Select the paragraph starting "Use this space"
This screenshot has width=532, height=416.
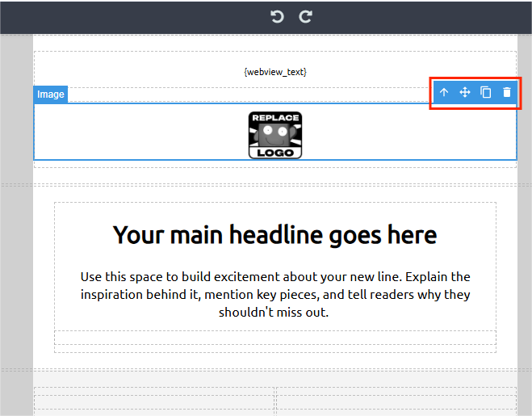pyautogui.click(x=274, y=294)
